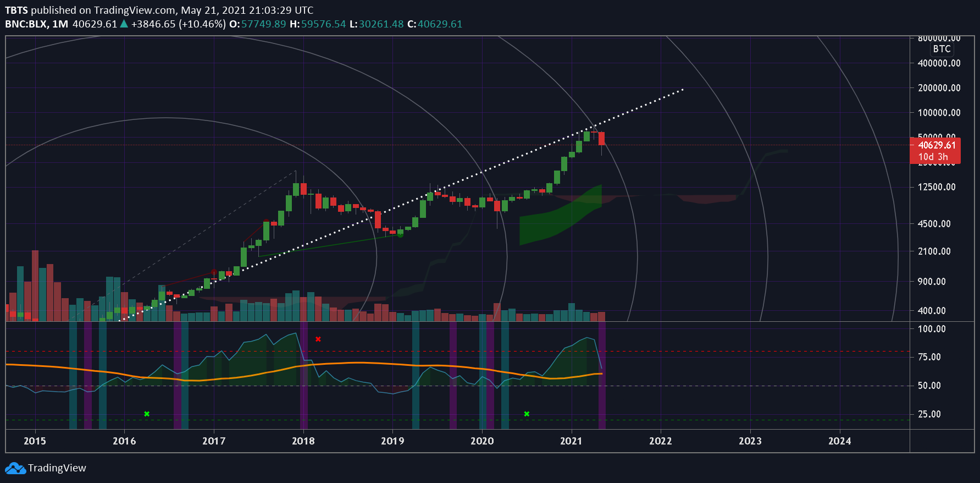This screenshot has width=980, height=483.
Task: Click the 25.00 oscillator axis label
Action: [x=929, y=414]
